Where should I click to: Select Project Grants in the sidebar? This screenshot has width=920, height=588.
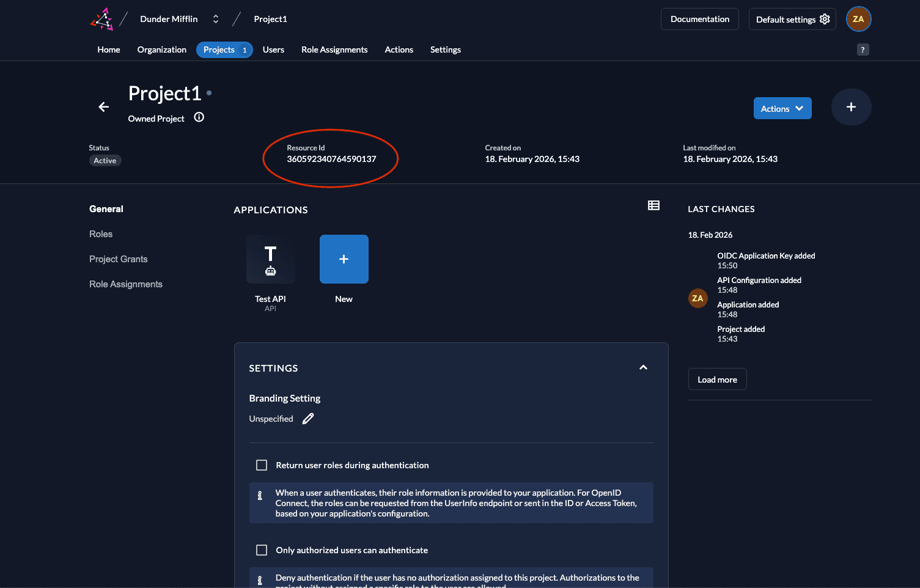coord(119,259)
